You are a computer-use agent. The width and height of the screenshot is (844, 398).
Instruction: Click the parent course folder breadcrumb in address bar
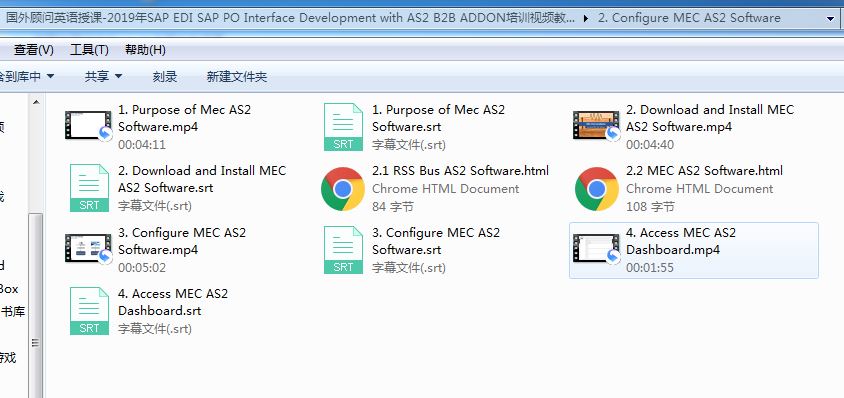[290, 18]
